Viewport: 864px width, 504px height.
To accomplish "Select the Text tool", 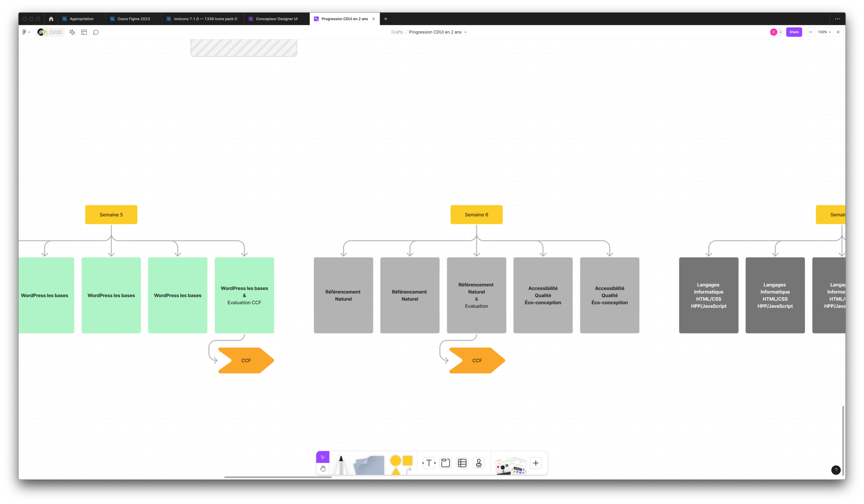I will (x=429, y=463).
